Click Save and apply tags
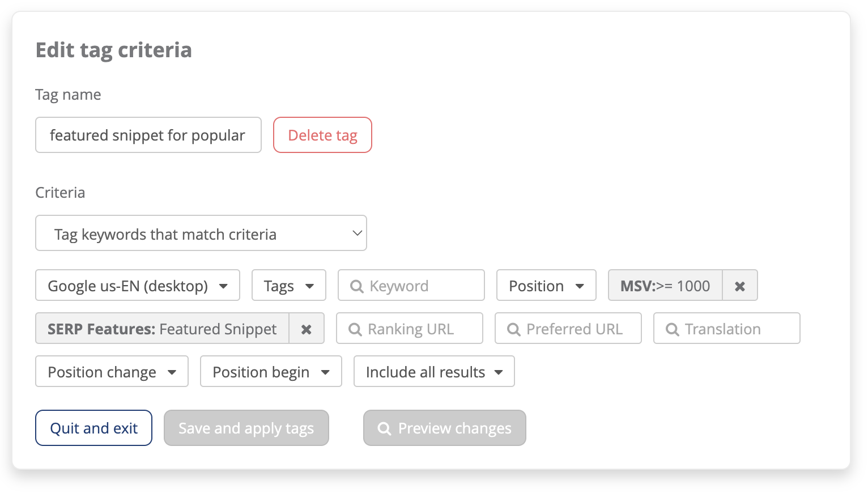The image size is (868, 493). 246,428
